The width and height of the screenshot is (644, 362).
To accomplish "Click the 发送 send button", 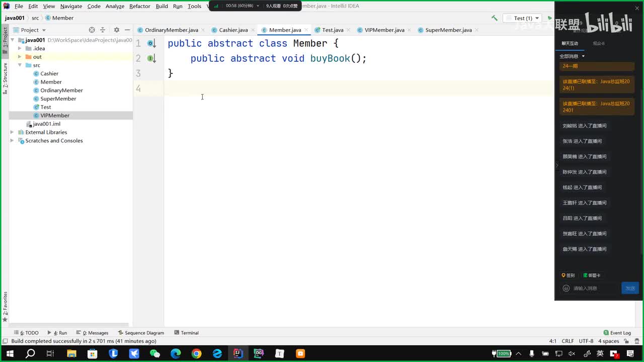I will (x=630, y=288).
